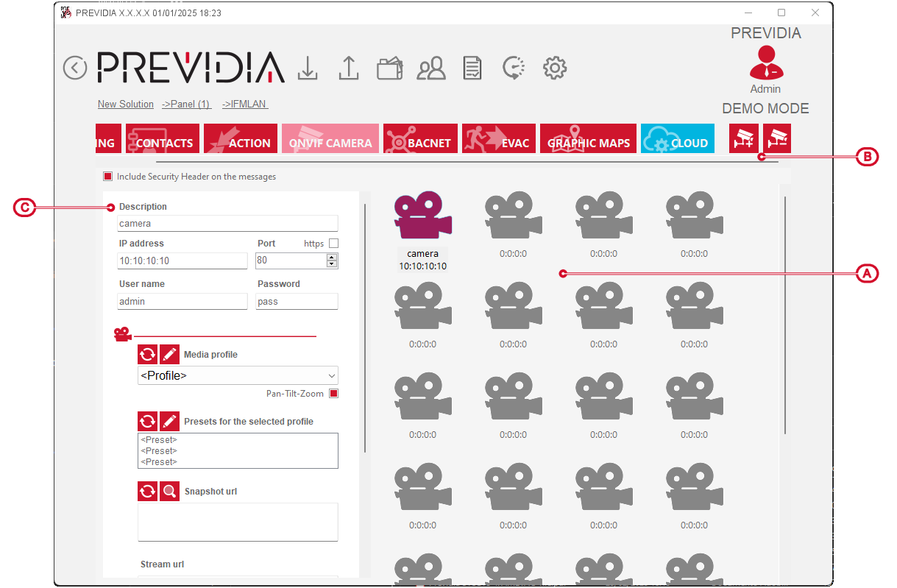Switch to the BACNET tab
The image size is (897, 588).
pyautogui.click(x=421, y=139)
